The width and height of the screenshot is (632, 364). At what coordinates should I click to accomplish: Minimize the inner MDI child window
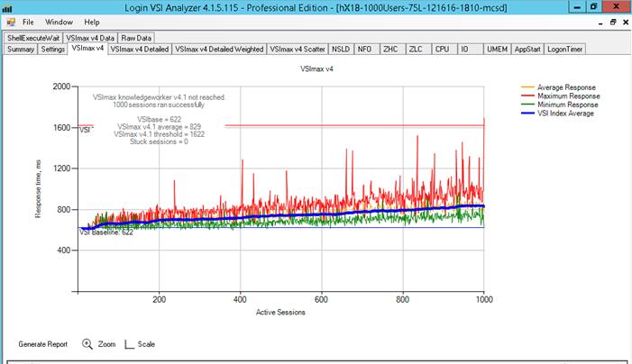[600, 23]
